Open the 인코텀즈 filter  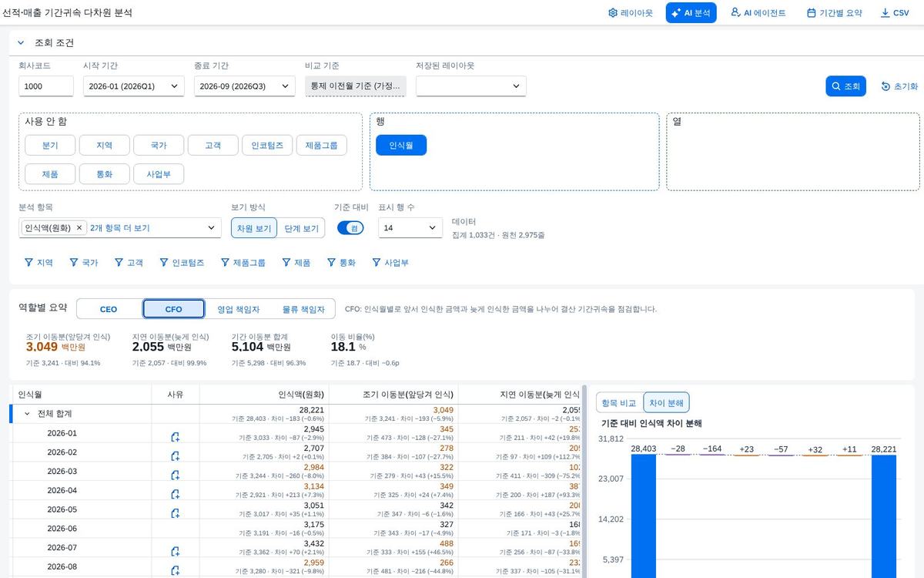tap(182, 263)
